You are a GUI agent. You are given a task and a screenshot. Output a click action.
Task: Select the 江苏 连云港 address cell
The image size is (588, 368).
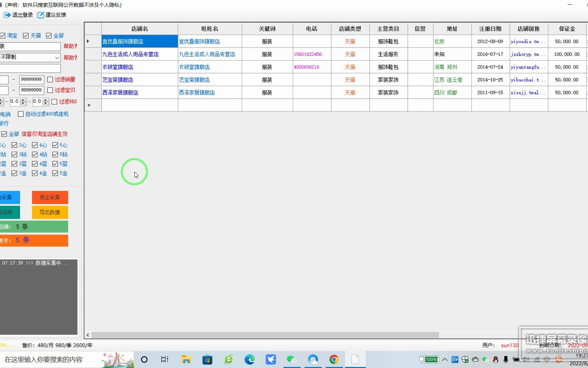pos(452,80)
